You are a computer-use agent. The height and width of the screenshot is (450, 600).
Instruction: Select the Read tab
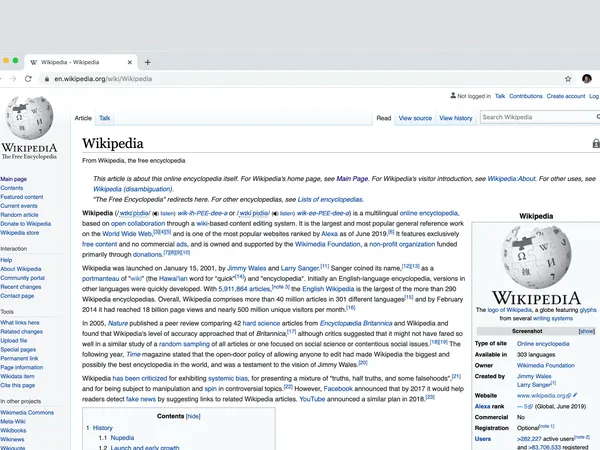[384, 118]
